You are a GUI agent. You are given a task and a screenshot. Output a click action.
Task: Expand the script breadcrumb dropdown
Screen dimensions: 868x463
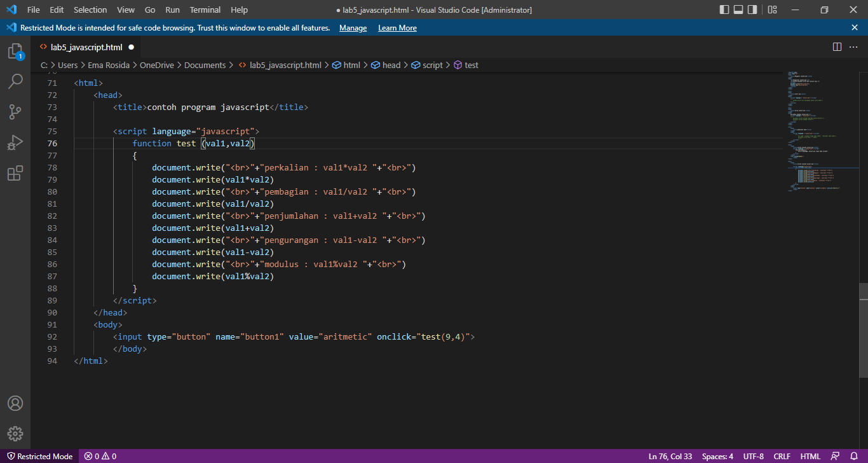[427, 65]
